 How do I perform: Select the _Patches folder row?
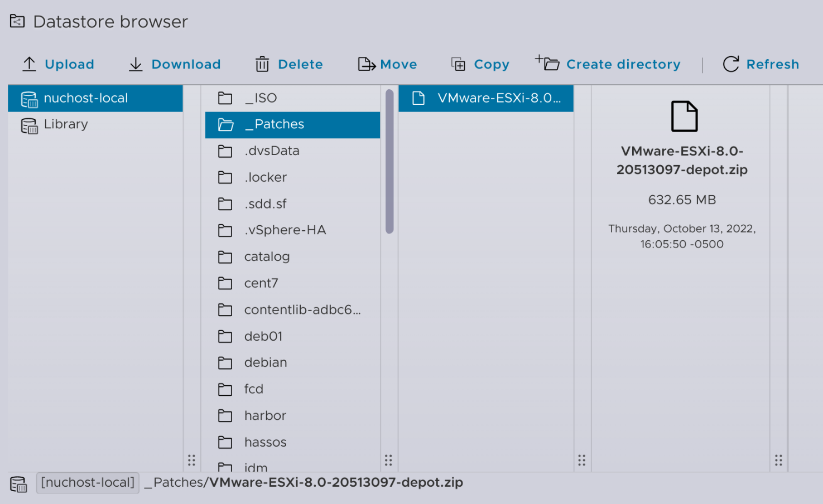click(292, 124)
